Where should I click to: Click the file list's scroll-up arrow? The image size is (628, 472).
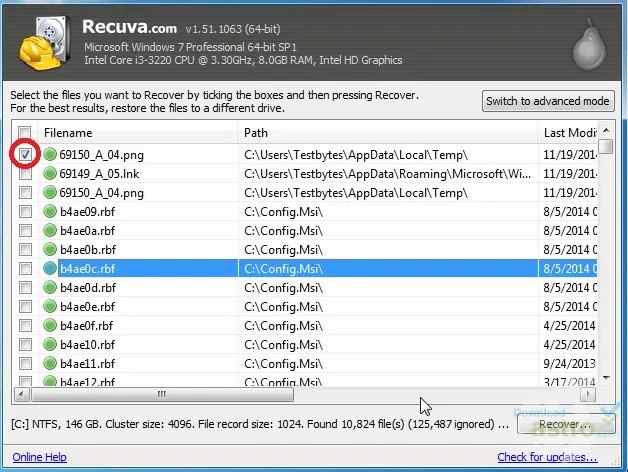pos(606,130)
